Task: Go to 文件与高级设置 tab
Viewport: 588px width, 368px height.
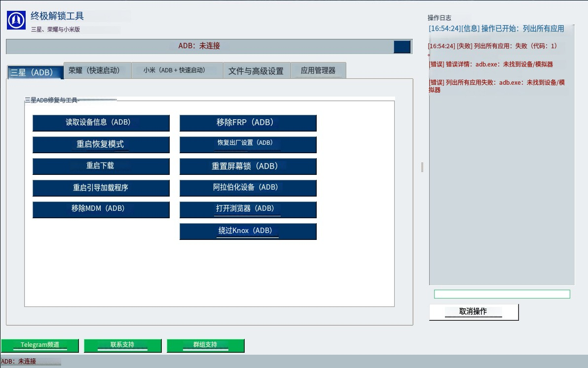Action: (x=257, y=70)
